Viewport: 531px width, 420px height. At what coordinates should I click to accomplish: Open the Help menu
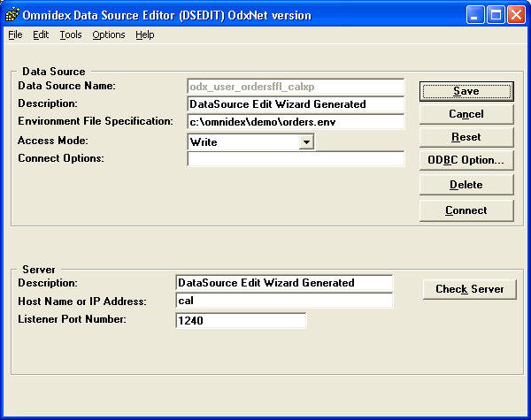tap(145, 34)
